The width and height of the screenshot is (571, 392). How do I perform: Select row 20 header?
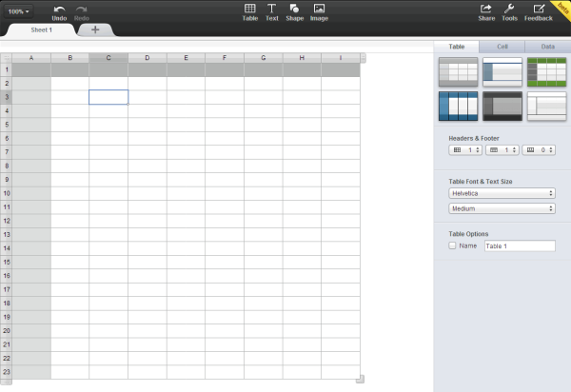point(7,331)
